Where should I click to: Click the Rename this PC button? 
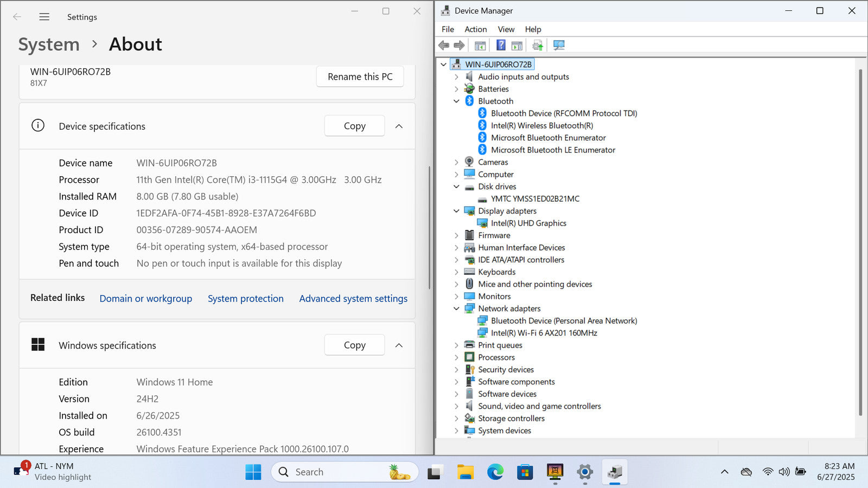click(x=360, y=76)
